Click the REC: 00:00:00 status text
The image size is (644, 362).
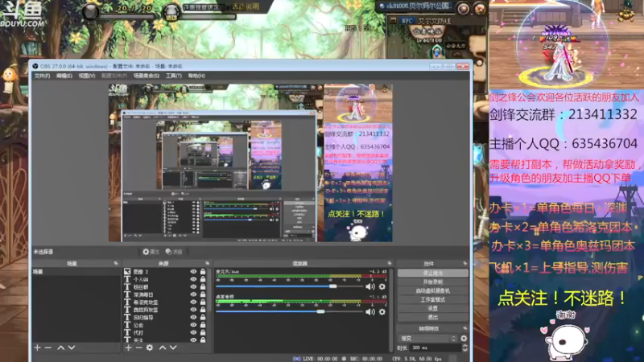[x=366, y=359]
